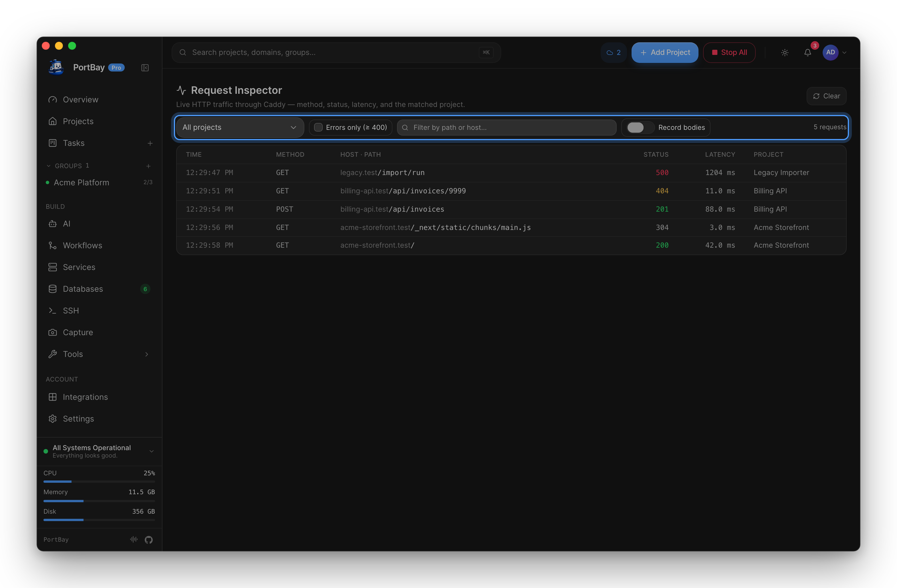Click the search magnifier icon in top bar
This screenshot has height=588, width=897.
point(183,52)
